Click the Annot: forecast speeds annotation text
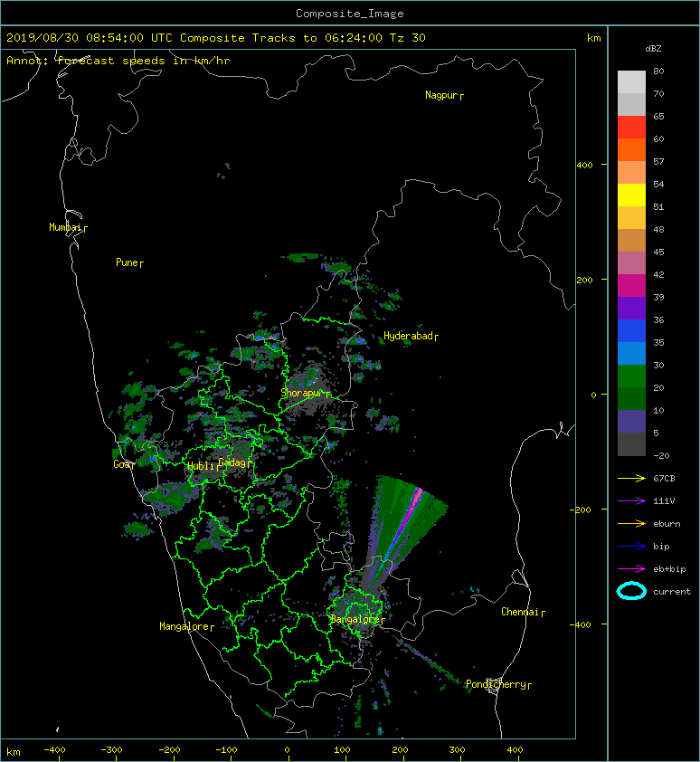Image resolution: width=700 pixels, height=762 pixels. [x=118, y=61]
